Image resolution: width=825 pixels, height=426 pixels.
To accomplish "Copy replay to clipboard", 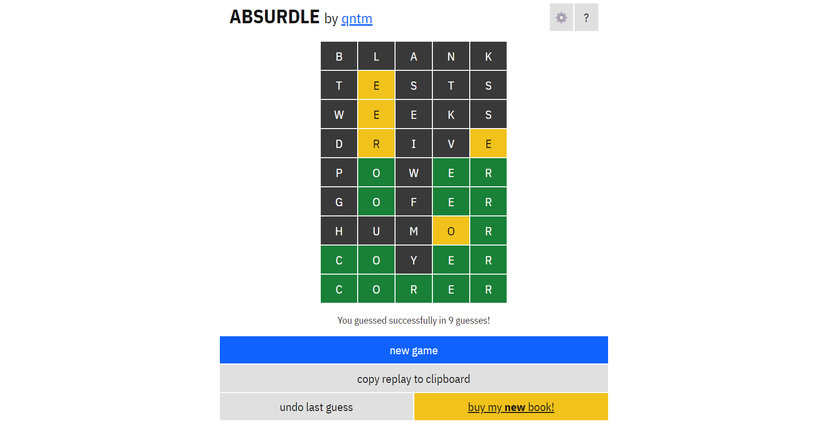I will 413,379.
